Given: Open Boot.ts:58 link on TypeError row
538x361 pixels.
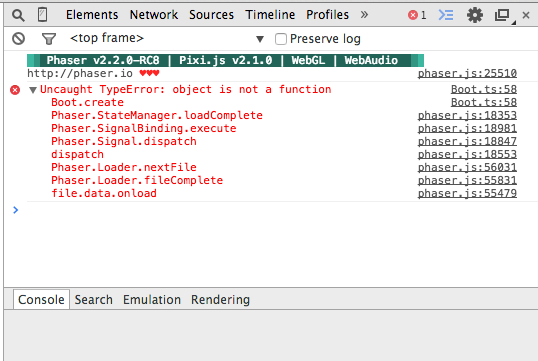Looking at the screenshot, I should click(484, 90).
